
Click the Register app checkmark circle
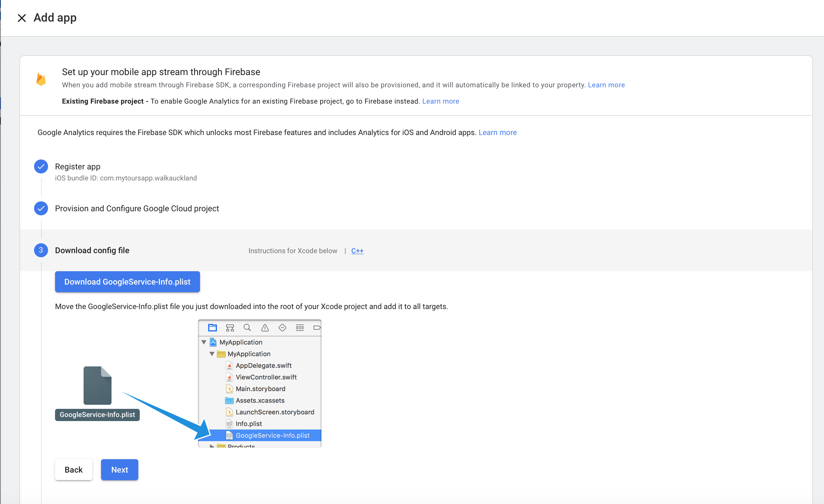click(41, 166)
